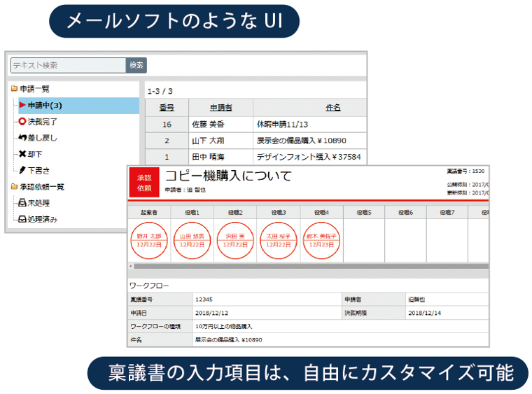Click the pencil icon for 下書き
Viewport: 532px width, 394px height.
tap(22, 170)
